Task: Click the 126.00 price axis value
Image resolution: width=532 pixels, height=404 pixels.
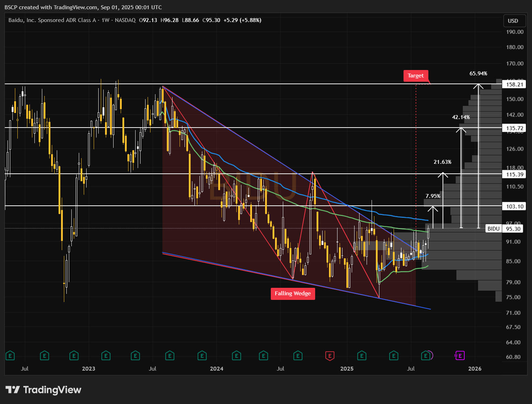Action: pyautogui.click(x=515, y=149)
